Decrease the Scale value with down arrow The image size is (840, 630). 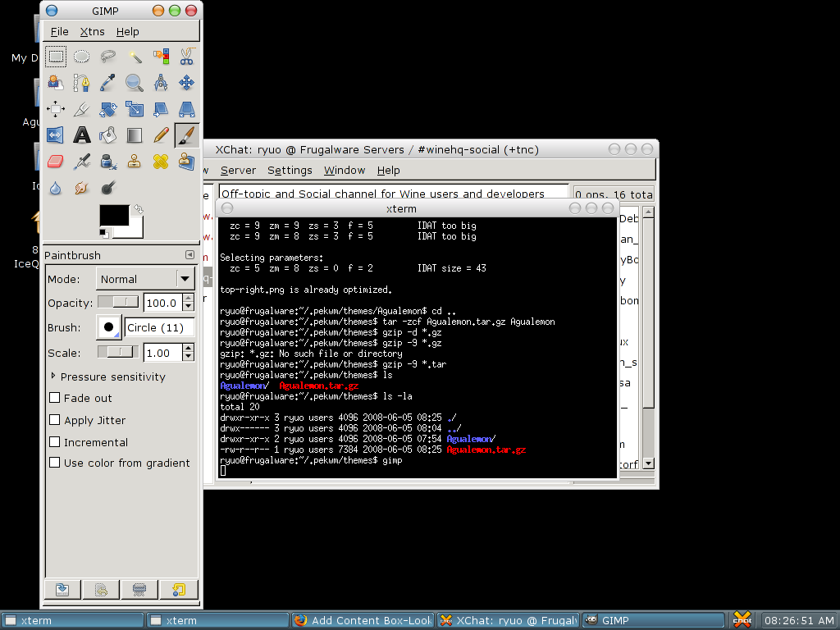point(188,357)
